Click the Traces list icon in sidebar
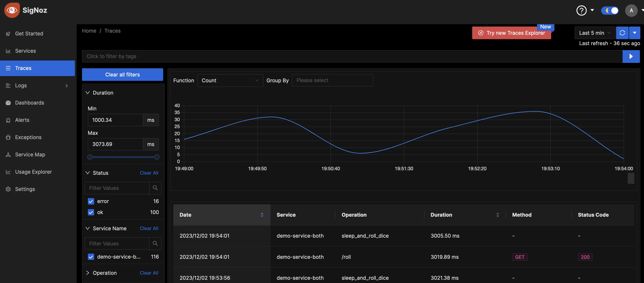Screen dimensions: 644x283 [x=8, y=68]
